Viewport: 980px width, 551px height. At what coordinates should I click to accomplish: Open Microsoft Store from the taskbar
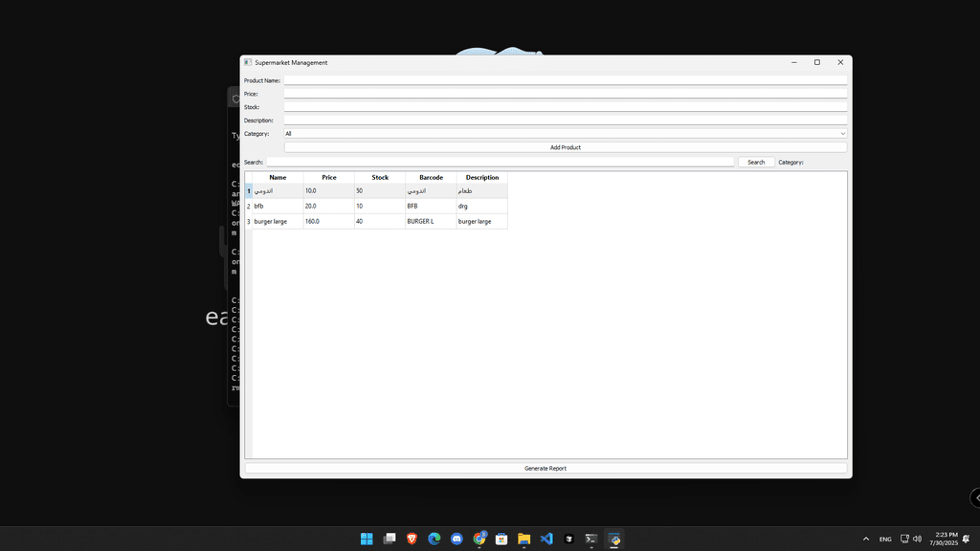[501, 539]
